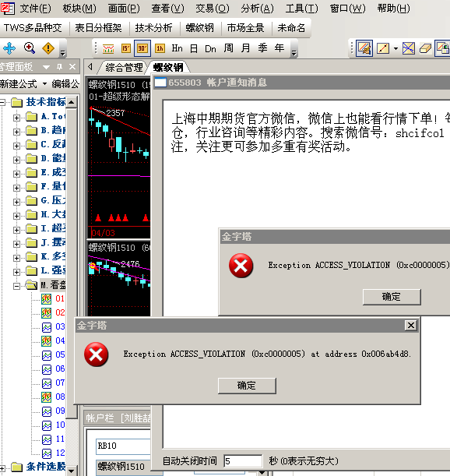Switch to 未命名 layout tab
Image resolution: width=450 pixels, height=476 pixels.
coord(291,28)
